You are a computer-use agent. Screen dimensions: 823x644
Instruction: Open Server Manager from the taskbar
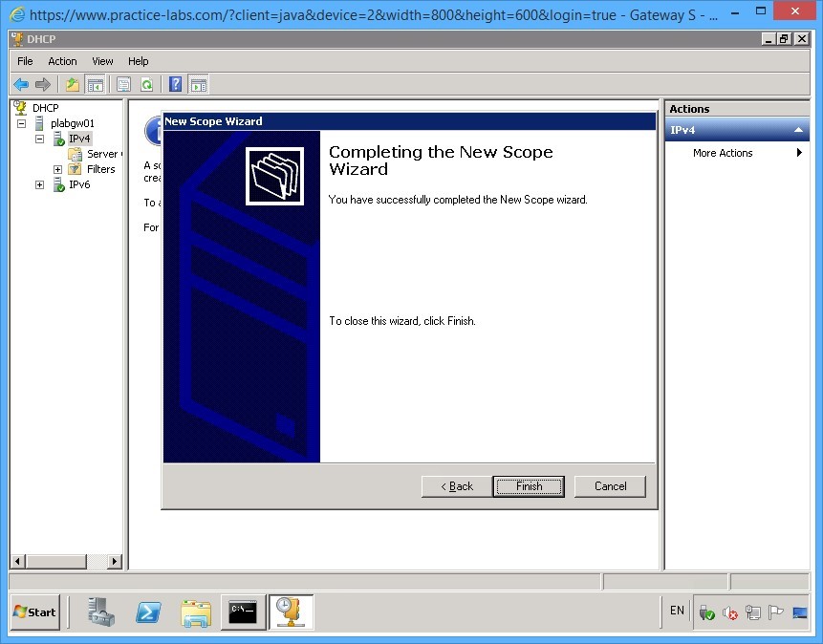click(x=101, y=612)
